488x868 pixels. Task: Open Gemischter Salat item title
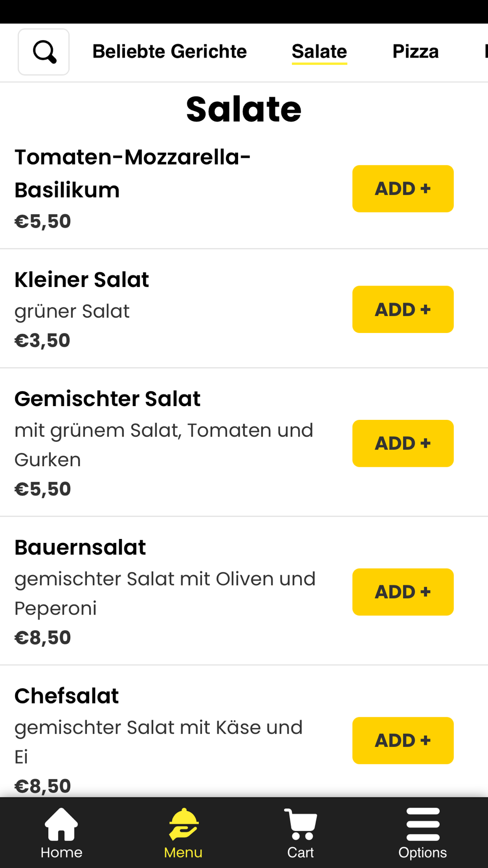(107, 399)
